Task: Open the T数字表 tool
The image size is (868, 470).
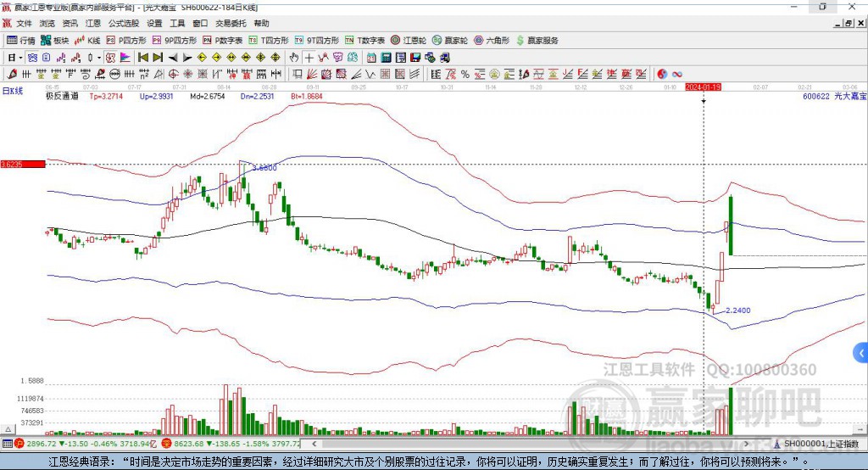Action: pos(364,41)
